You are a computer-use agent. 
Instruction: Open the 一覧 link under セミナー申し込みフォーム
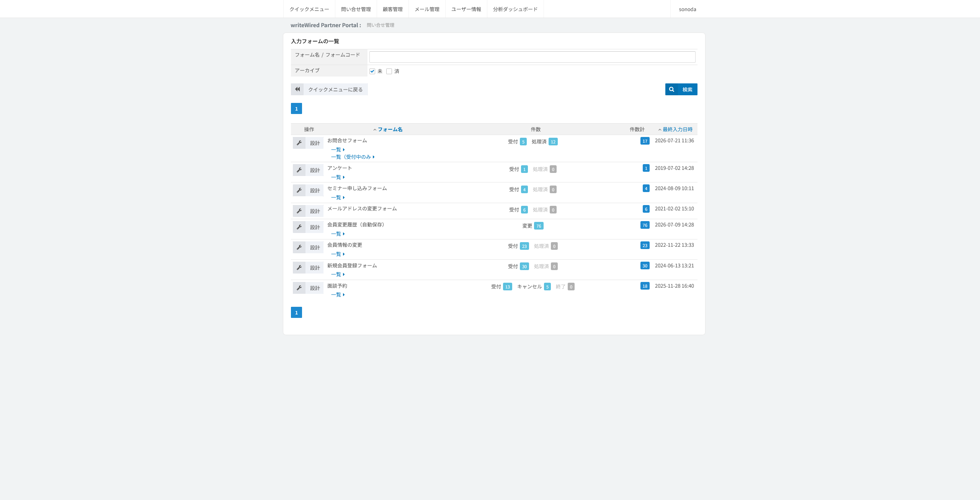[338, 197]
